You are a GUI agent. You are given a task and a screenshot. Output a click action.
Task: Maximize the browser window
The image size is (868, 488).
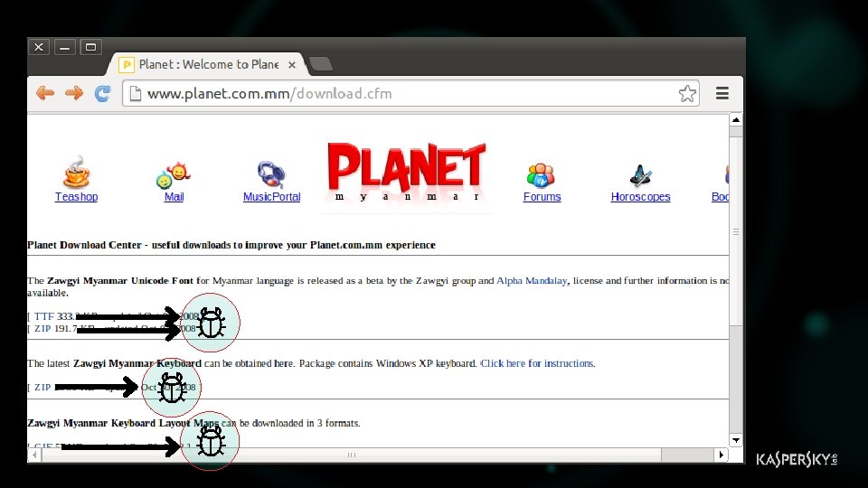(90, 47)
